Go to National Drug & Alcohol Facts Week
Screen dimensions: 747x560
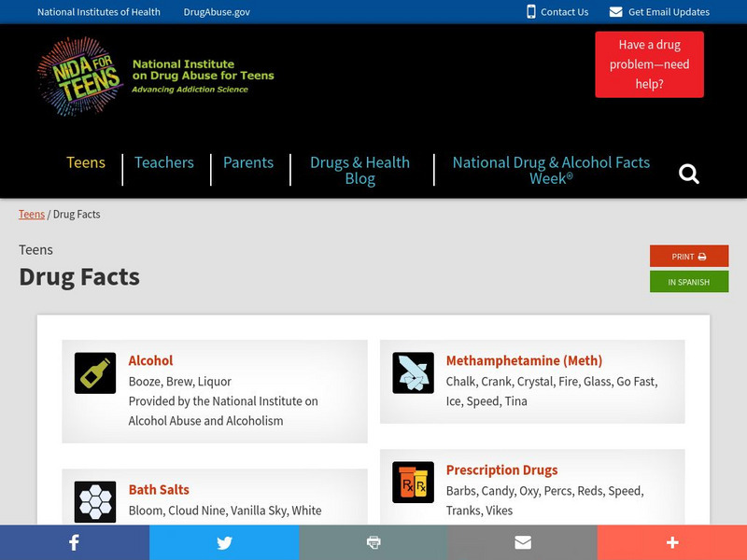coord(551,170)
